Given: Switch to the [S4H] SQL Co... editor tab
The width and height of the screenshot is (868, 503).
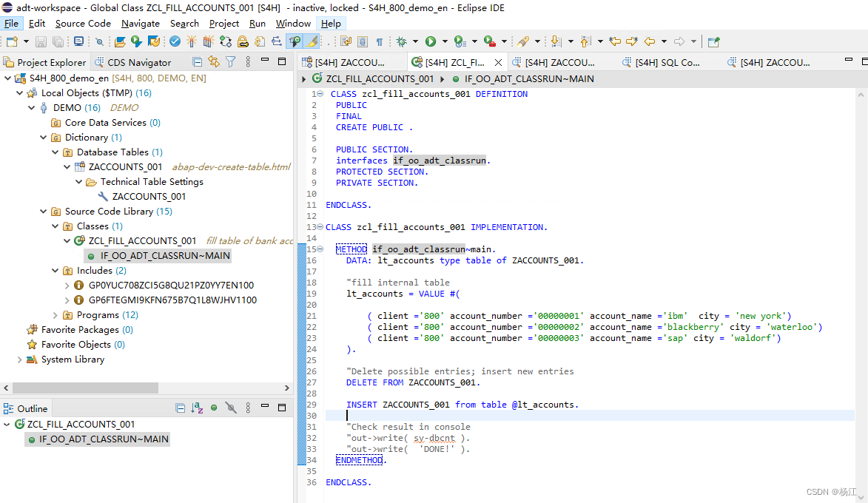Looking at the screenshot, I should point(662,63).
